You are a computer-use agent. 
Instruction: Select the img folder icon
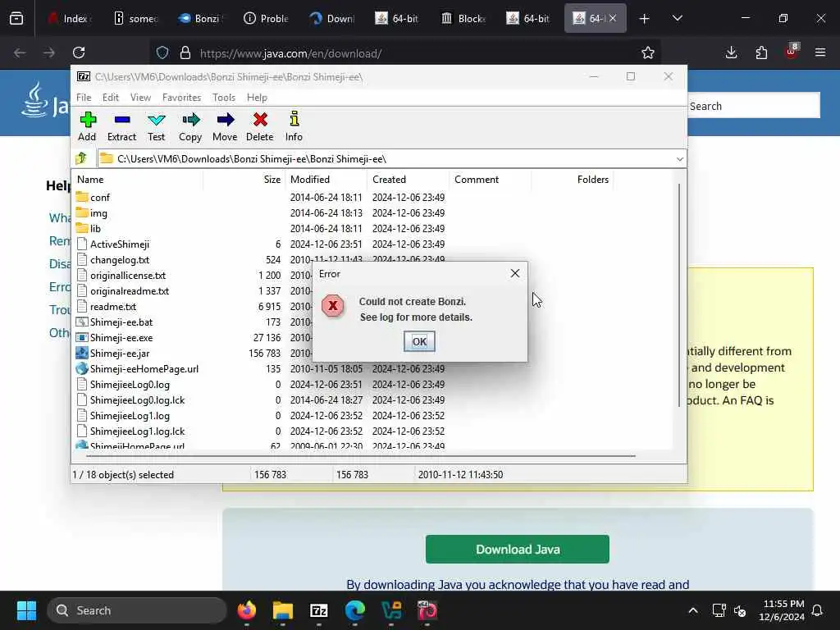[81, 212]
